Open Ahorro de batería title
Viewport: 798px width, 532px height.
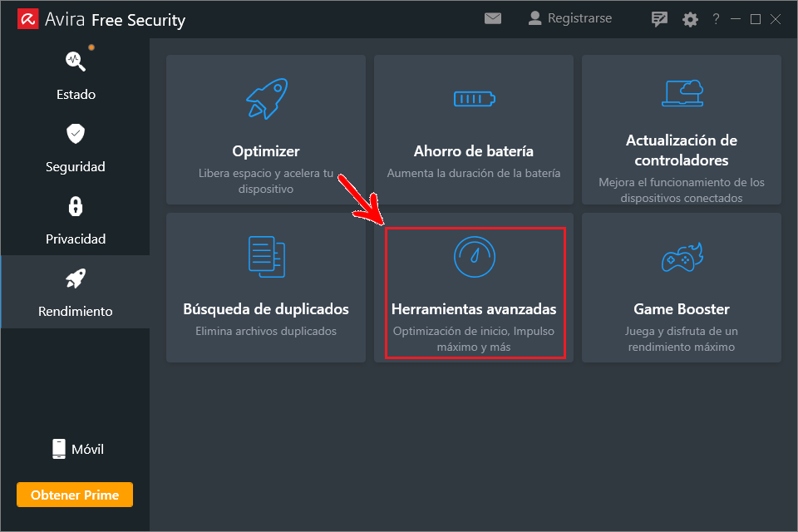click(473, 151)
